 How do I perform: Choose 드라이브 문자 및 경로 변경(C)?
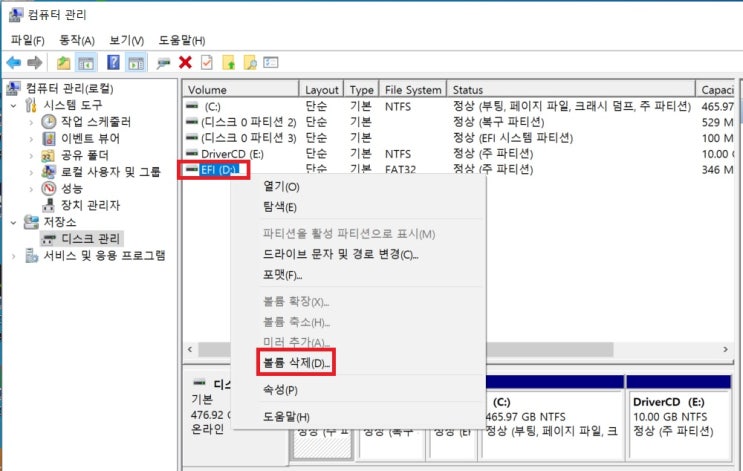click(340, 254)
